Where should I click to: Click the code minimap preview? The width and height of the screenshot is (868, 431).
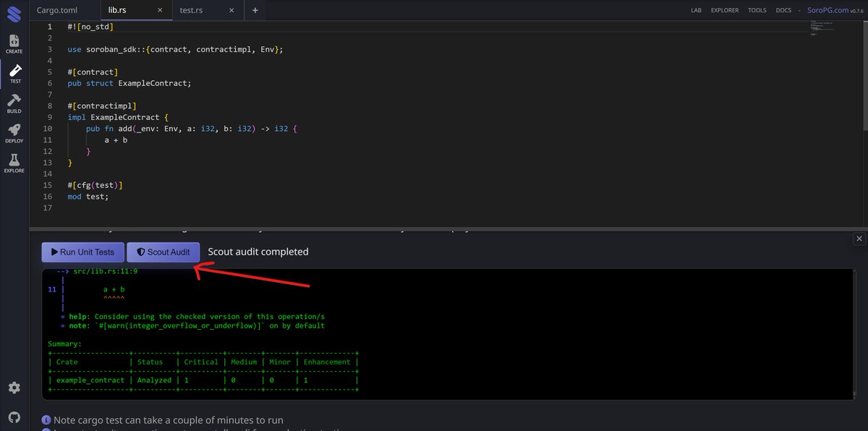825,29
